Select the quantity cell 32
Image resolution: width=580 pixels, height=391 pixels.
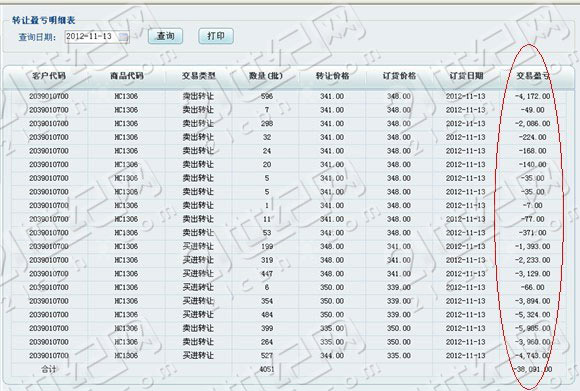[267, 137]
